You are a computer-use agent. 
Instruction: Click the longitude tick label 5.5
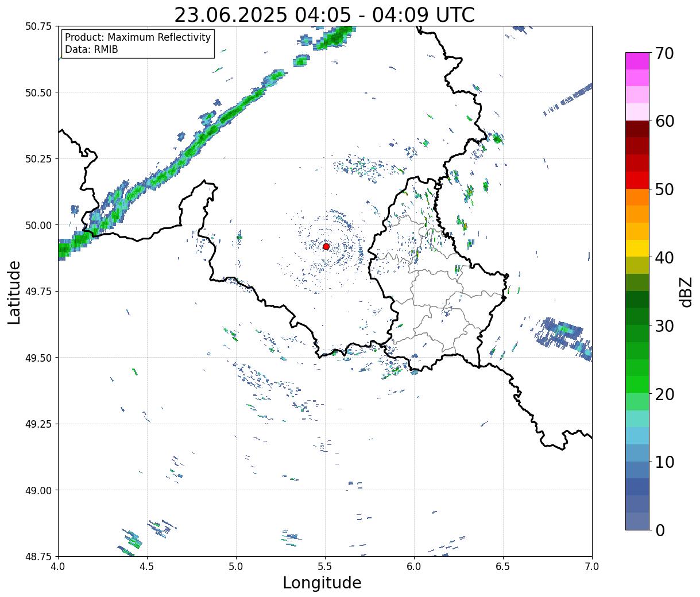click(x=325, y=567)
